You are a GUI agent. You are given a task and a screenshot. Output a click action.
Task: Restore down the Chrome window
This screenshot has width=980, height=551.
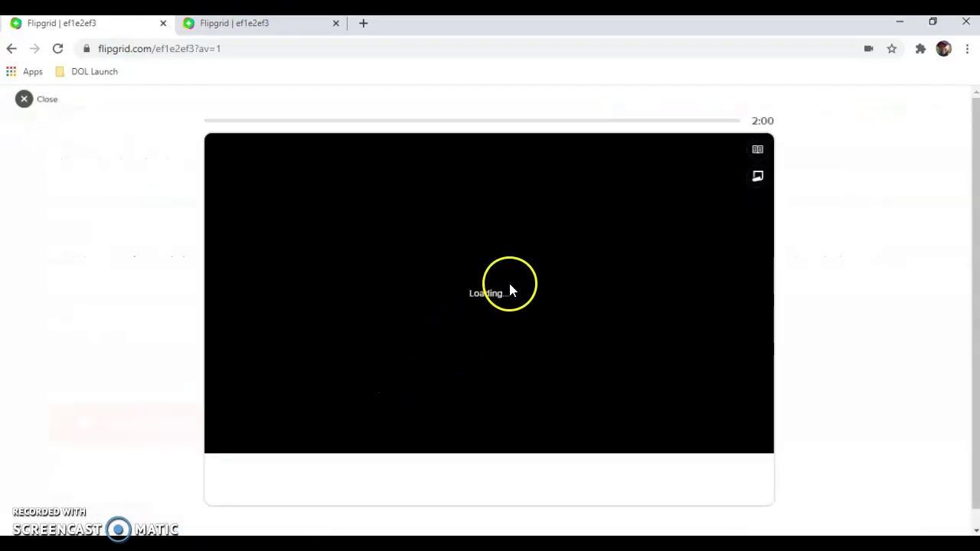933,22
